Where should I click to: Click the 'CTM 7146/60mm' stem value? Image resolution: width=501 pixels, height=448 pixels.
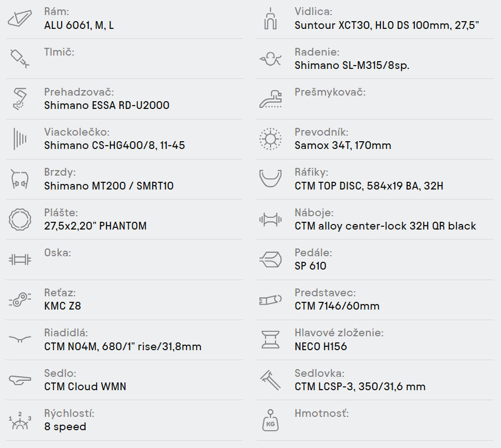[337, 306]
